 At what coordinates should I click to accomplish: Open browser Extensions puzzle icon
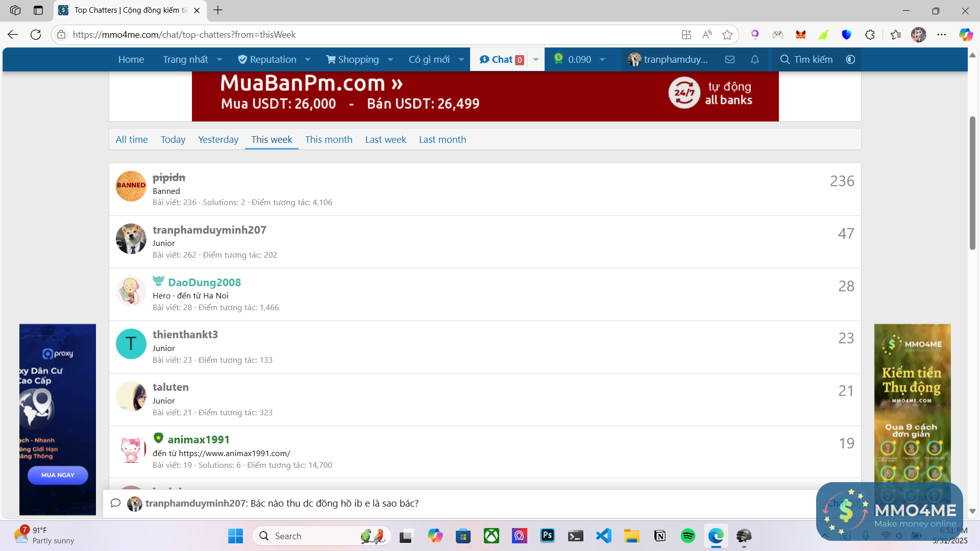coord(870,35)
